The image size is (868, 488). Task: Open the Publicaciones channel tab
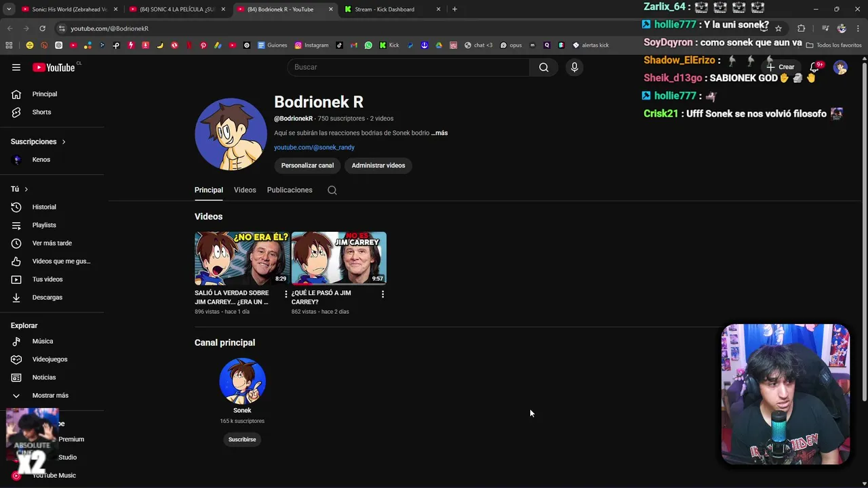290,190
